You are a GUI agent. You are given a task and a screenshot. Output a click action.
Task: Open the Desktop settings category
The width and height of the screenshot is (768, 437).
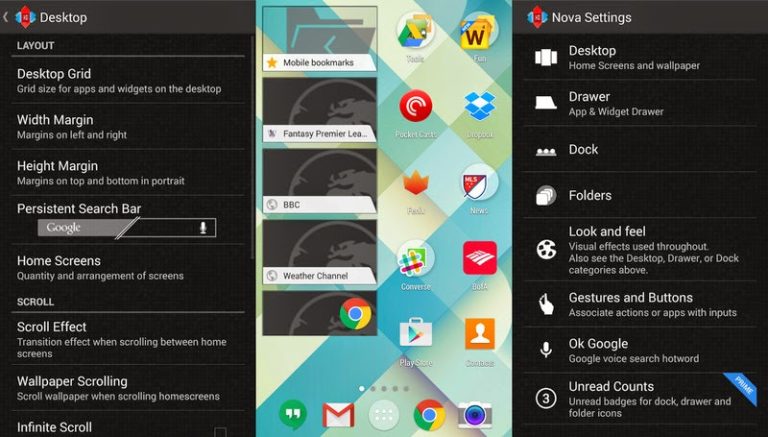pyautogui.click(x=640, y=57)
